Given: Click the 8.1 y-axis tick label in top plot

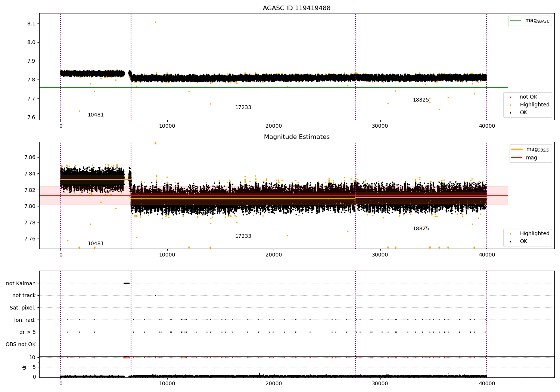Looking at the screenshot, I should point(31,24).
